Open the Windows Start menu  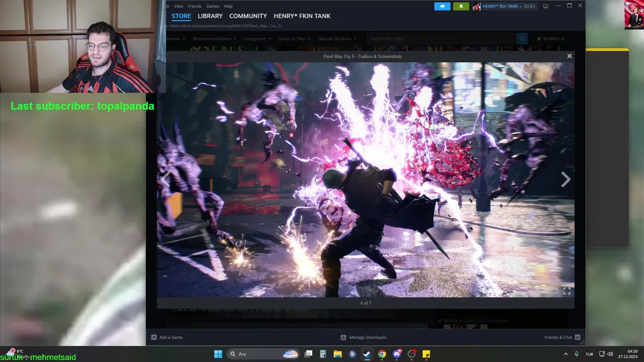218,354
